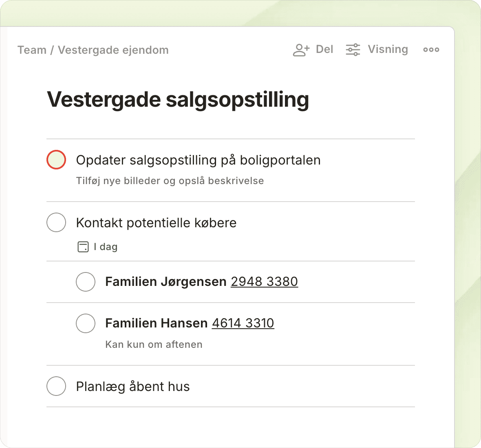The image size is (481, 448).
Task: Mark Kontakt potentielle købere as complete
Action: 56,222
